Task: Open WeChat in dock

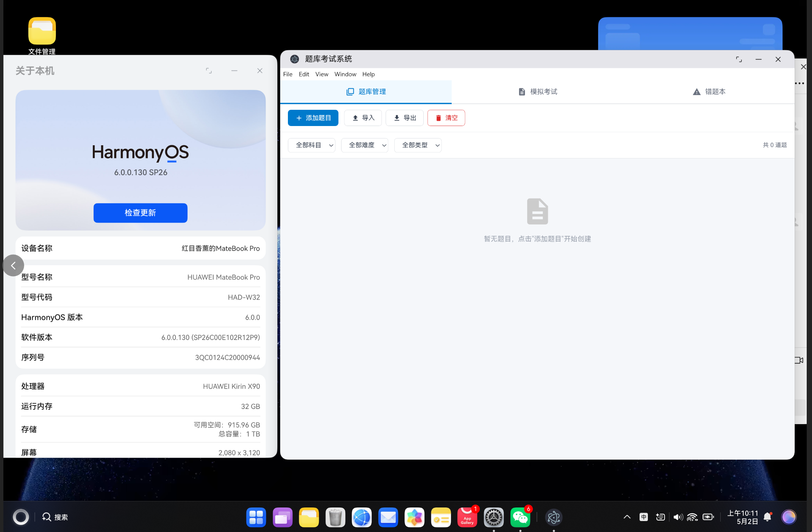Action: (520, 517)
